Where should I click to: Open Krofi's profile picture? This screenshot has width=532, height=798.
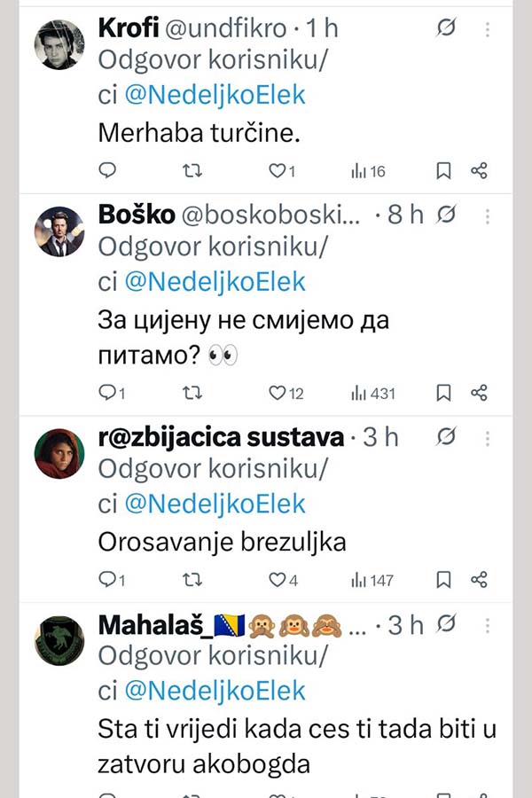[x=59, y=43]
